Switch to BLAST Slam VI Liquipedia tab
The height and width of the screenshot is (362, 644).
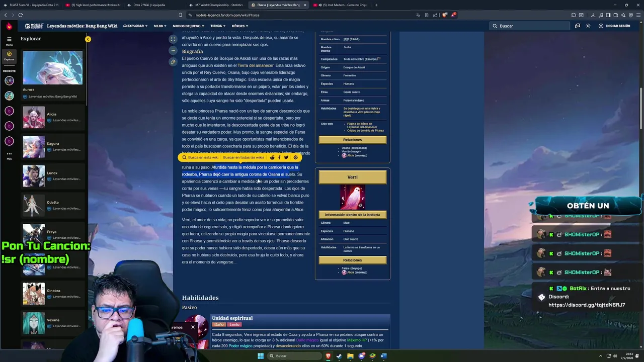32,5
